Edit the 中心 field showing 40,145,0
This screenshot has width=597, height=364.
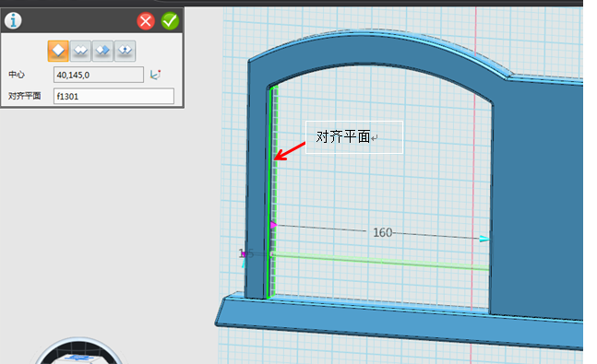(x=99, y=75)
